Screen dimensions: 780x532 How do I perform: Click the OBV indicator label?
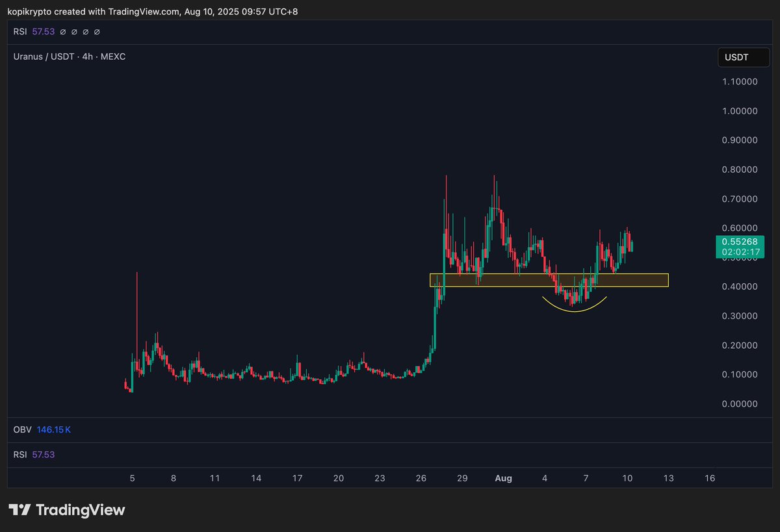(x=22, y=430)
